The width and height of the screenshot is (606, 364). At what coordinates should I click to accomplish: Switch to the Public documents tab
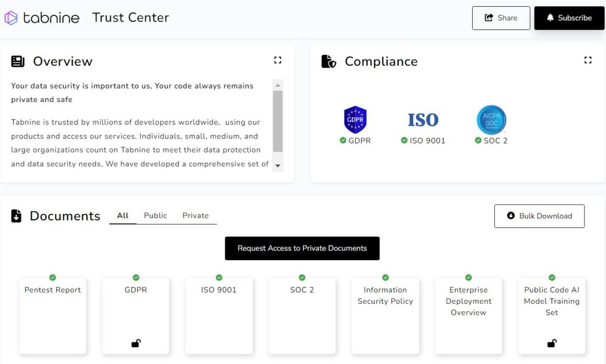coord(155,215)
